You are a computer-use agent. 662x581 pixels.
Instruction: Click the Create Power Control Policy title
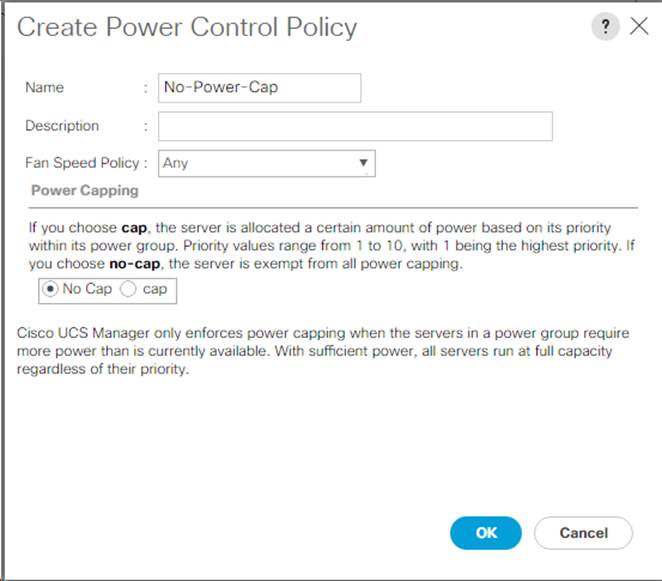pyautogui.click(x=187, y=27)
